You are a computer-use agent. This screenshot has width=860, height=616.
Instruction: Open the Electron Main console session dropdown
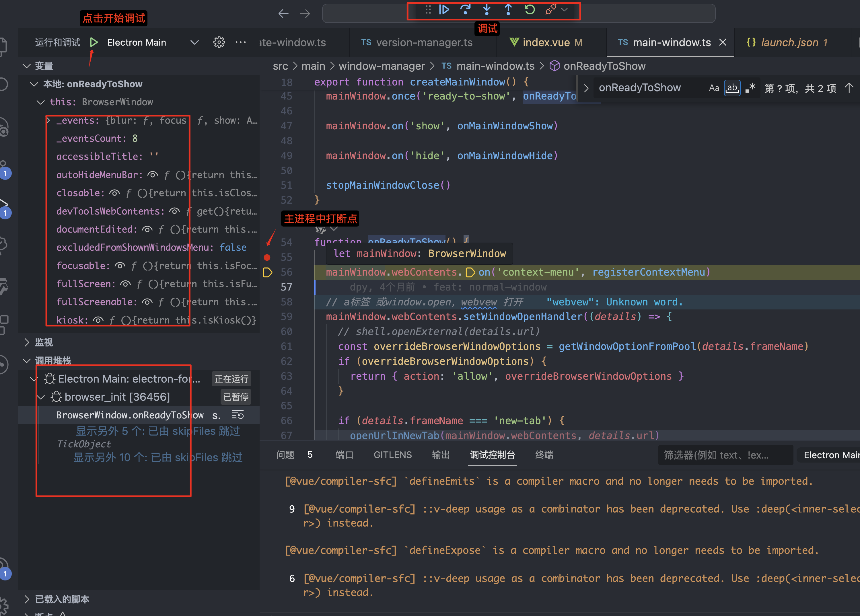click(828, 455)
